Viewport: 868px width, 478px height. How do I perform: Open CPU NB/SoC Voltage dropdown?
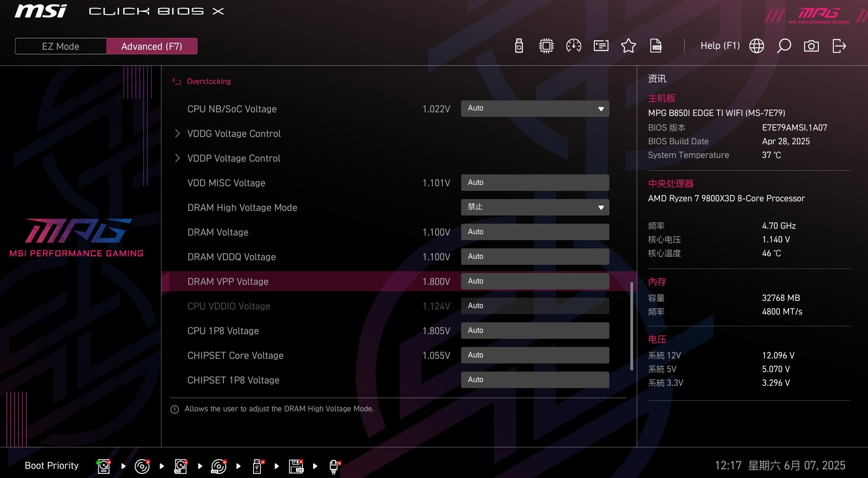535,109
